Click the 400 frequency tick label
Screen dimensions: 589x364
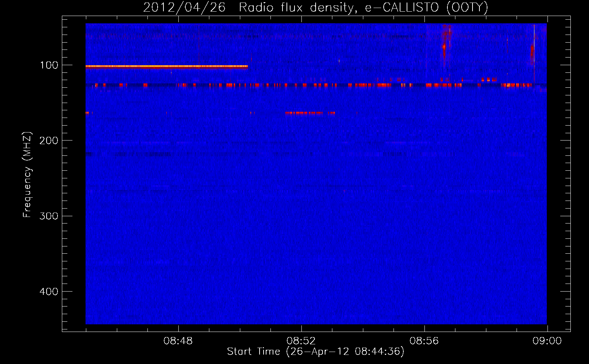click(49, 292)
